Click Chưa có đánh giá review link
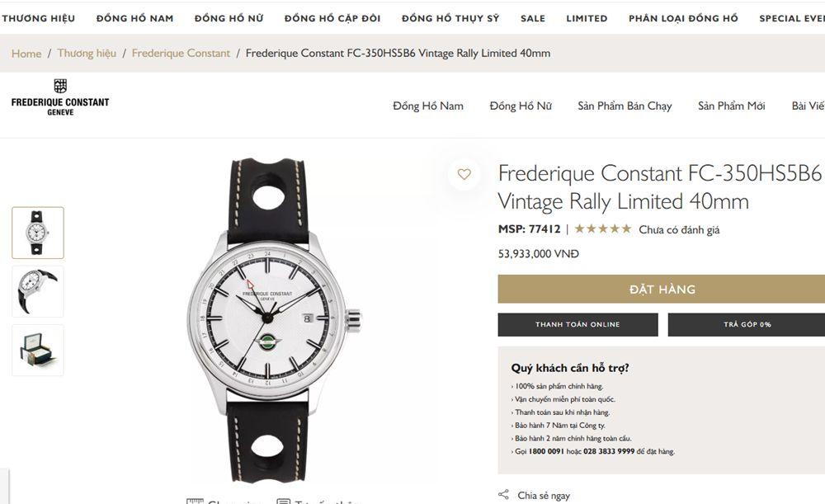The width and height of the screenshot is (825, 504). (x=679, y=230)
